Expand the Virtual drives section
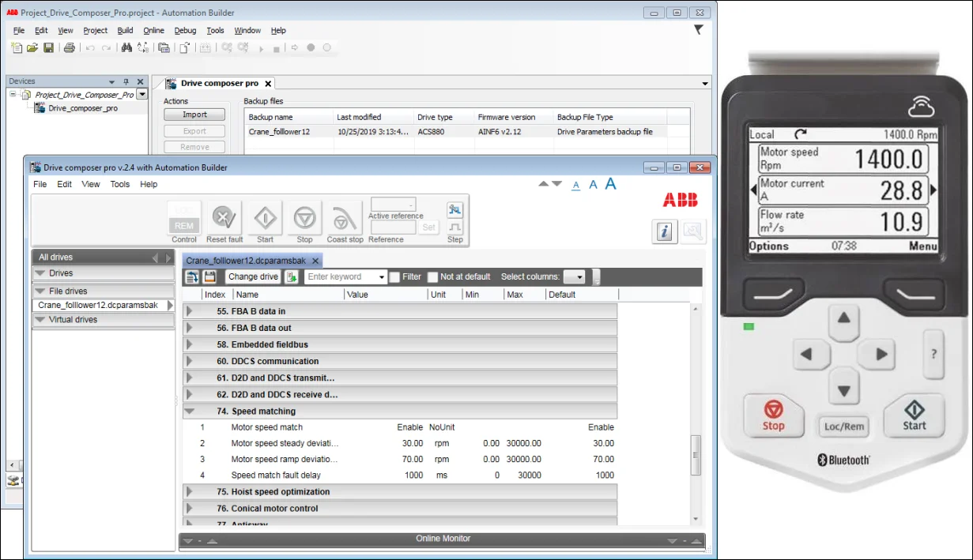 [40, 320]
